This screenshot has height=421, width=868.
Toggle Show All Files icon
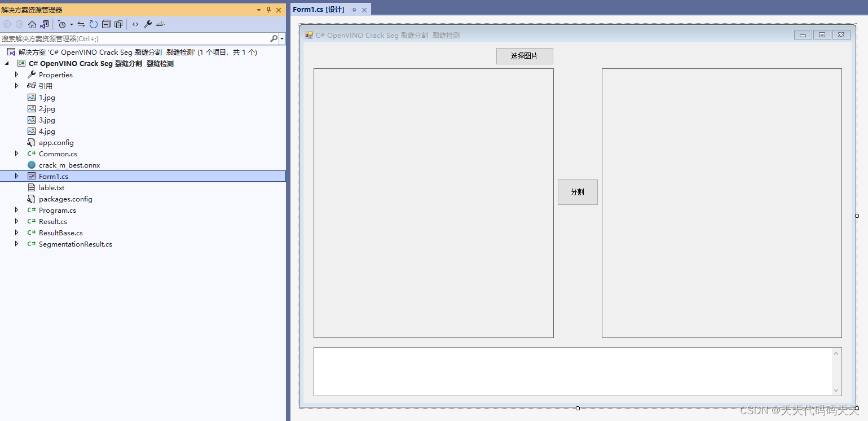118,24
